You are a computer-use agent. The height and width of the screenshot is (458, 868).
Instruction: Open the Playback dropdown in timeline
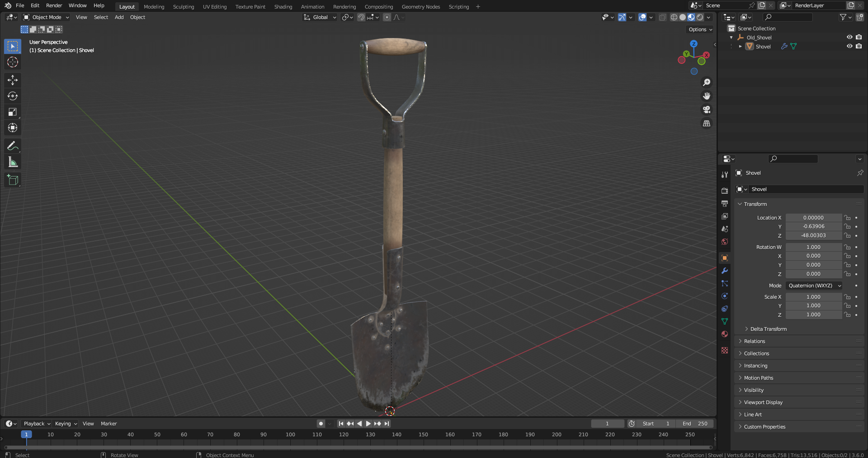tap(37, 424)
